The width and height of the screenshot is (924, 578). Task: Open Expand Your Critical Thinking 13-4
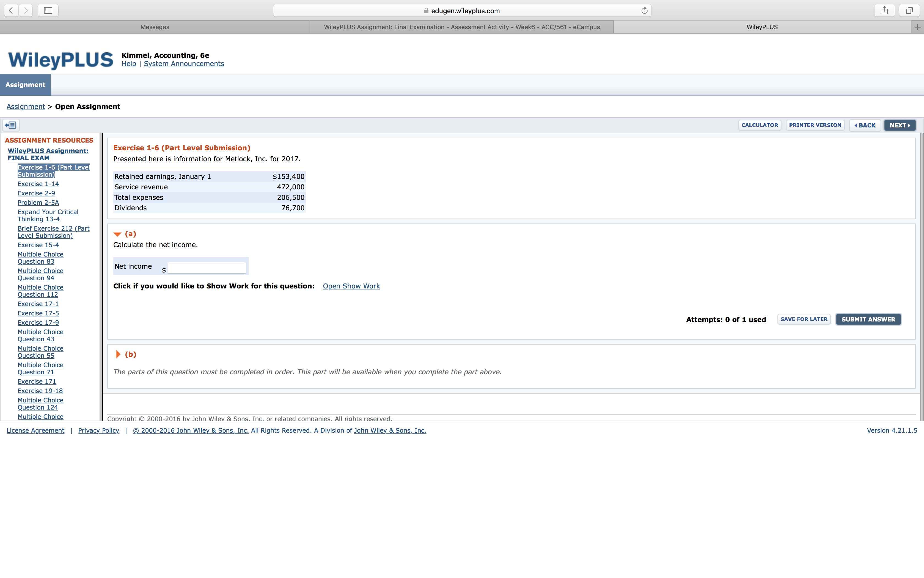[48, 216]
